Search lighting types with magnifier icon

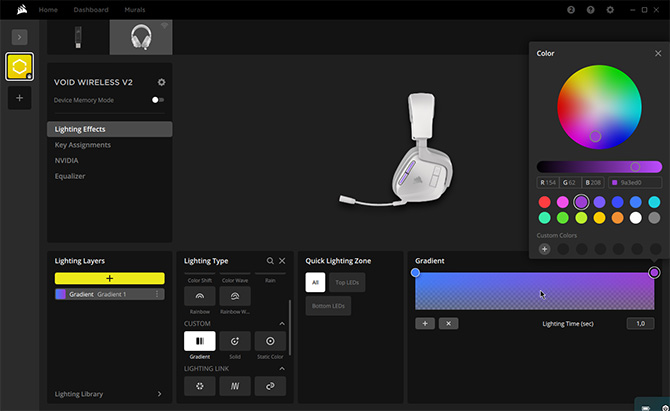click(270, 261)
